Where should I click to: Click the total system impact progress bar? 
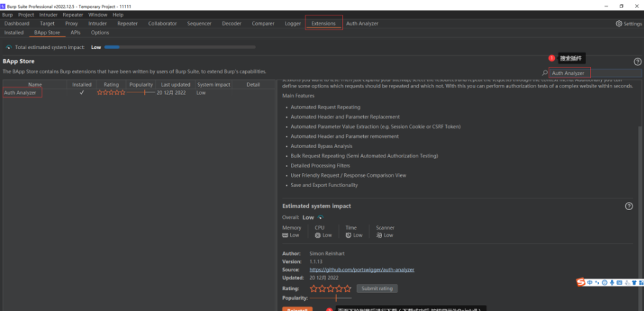point(180,47)
